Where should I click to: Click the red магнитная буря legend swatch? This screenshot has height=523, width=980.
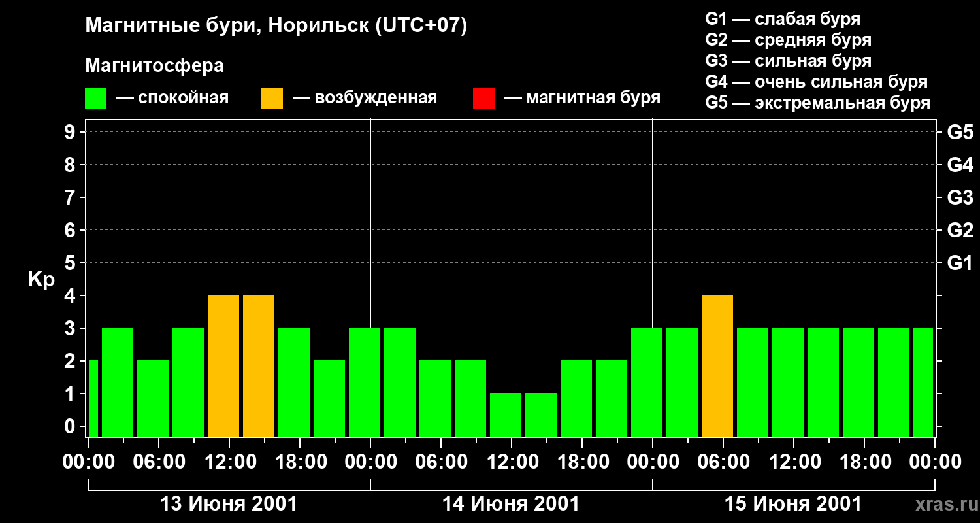(483, 99)
